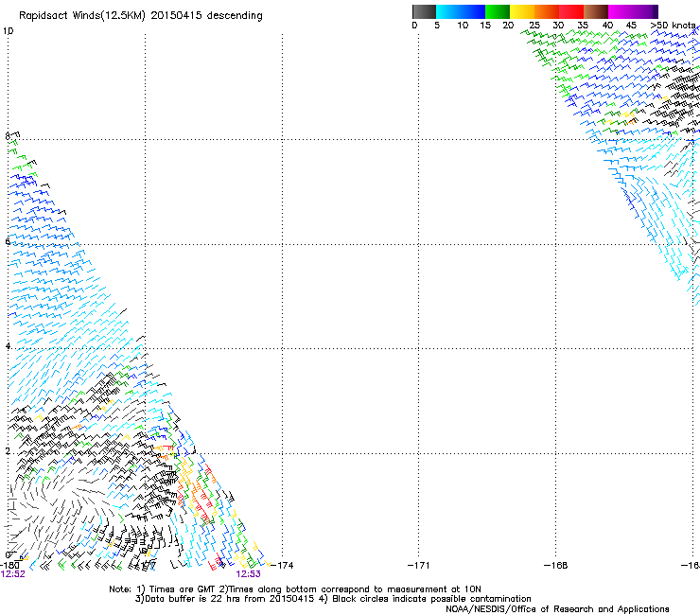This screenshot has width=700, height=615.
Task: Click the longitude label '-168'
Action: click(556, 566)
